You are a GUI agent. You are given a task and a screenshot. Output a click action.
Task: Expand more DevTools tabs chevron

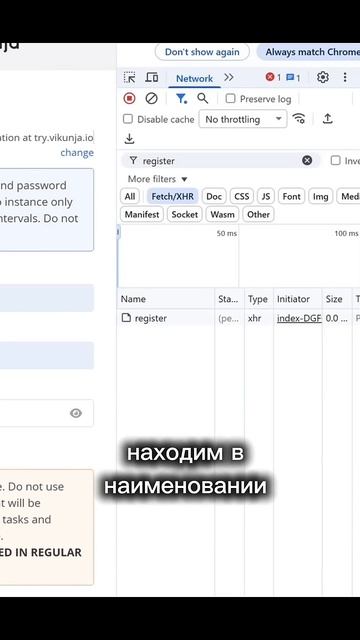229,77
